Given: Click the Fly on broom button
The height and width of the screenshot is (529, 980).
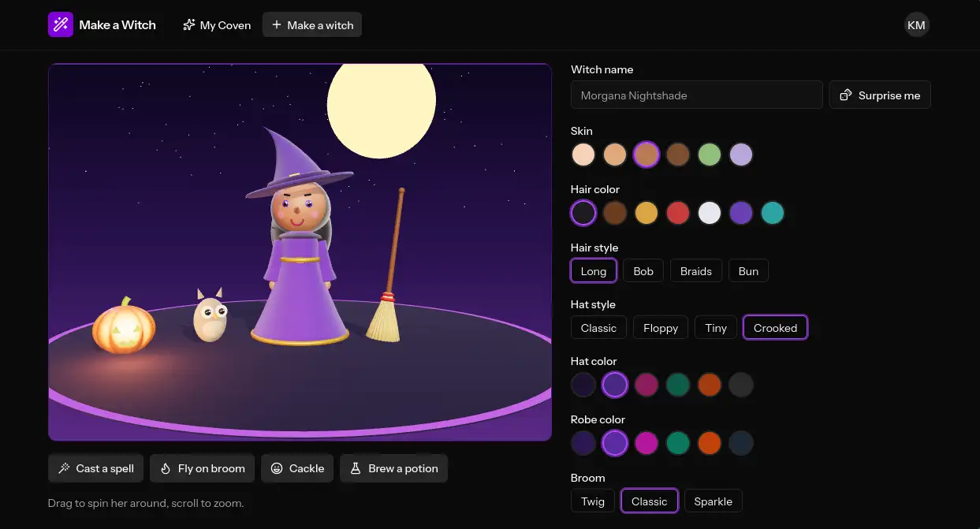Looking at the screenshot, I should point(203,468).
